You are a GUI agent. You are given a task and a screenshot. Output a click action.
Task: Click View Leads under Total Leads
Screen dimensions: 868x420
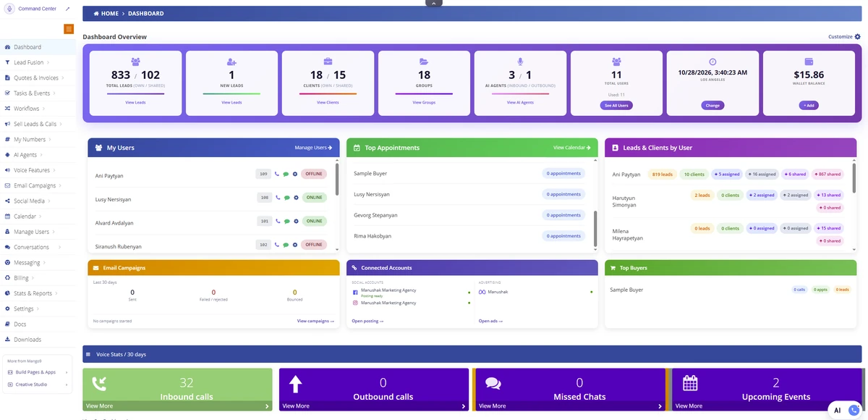[136, 103]
